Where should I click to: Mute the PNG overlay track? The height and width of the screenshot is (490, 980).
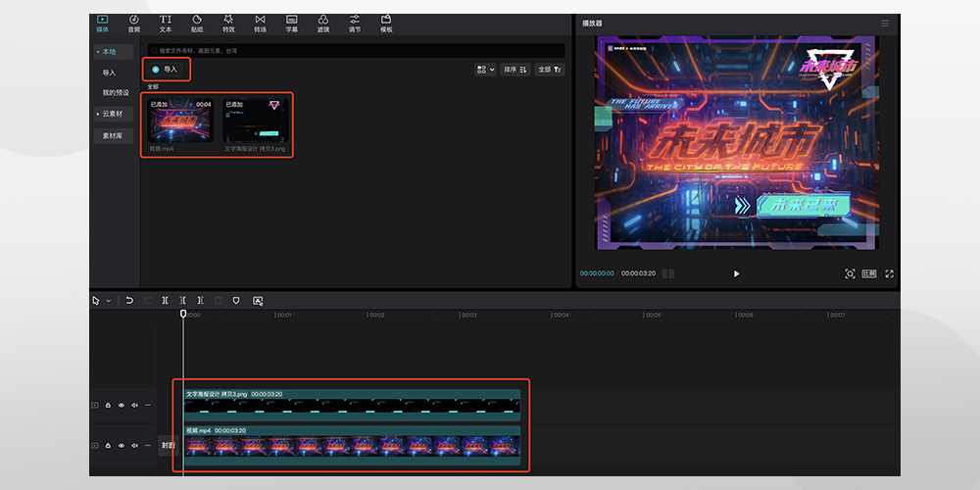click(134, 406)
